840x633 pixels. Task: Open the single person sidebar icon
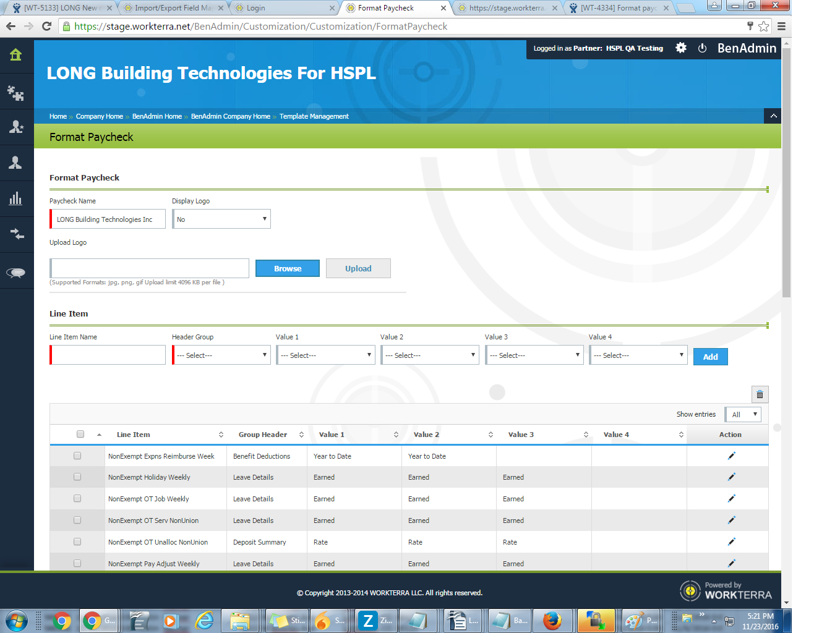click(x=16, y=163)
